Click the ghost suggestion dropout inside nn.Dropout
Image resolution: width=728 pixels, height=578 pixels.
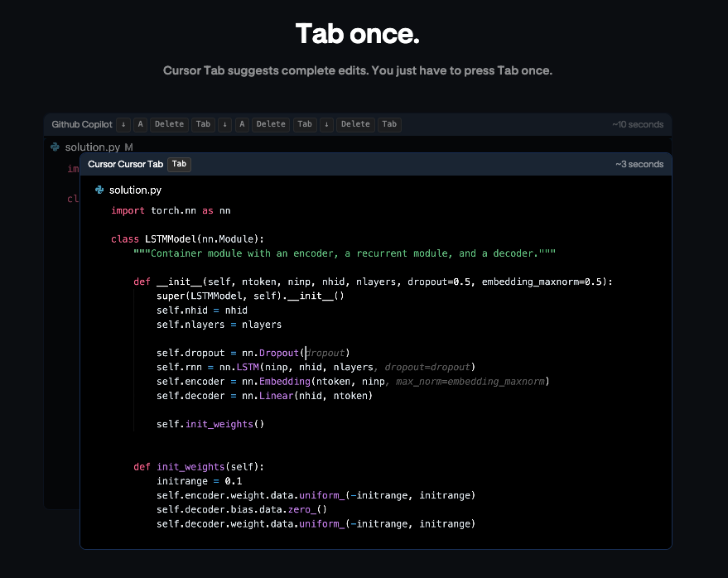tap(325, 353)
